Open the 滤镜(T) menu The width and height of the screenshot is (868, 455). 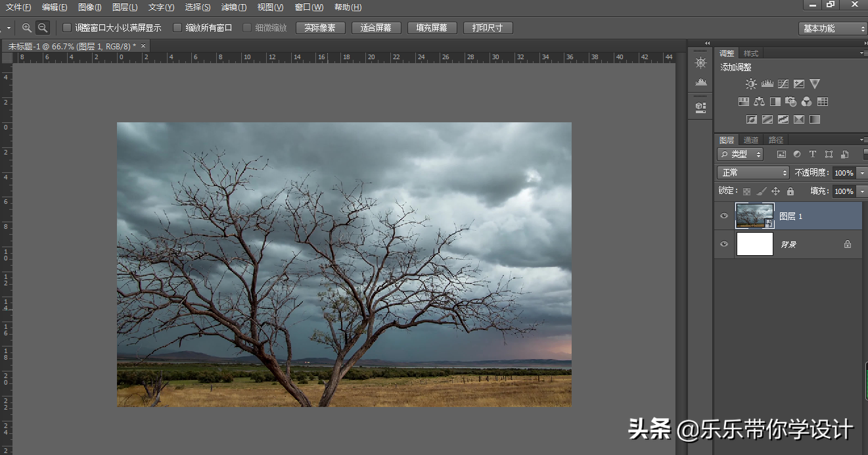click(234, 7)
